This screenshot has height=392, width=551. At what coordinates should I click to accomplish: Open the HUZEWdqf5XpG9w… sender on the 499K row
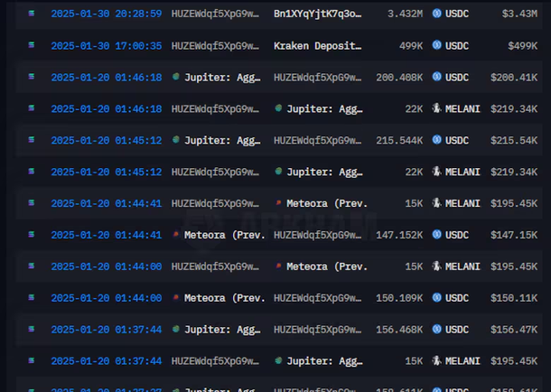pos(215,46)
